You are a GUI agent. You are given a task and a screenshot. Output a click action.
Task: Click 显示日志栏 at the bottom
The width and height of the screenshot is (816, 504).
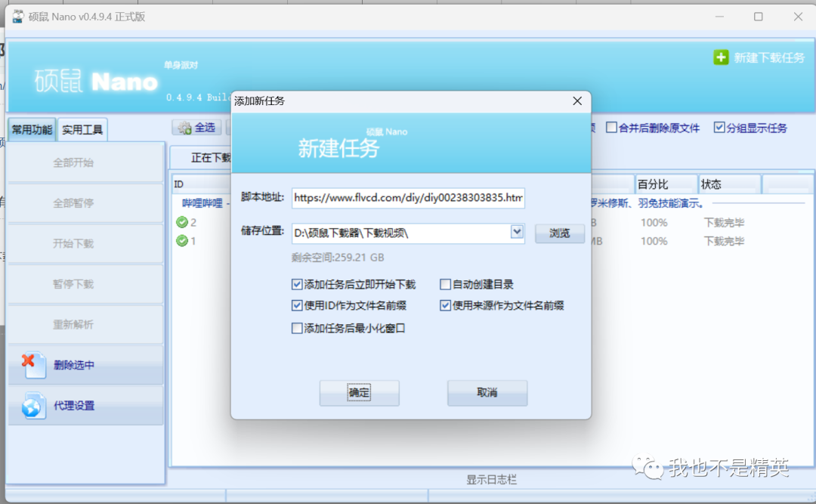pyautogui.click(x=491, y=480)
